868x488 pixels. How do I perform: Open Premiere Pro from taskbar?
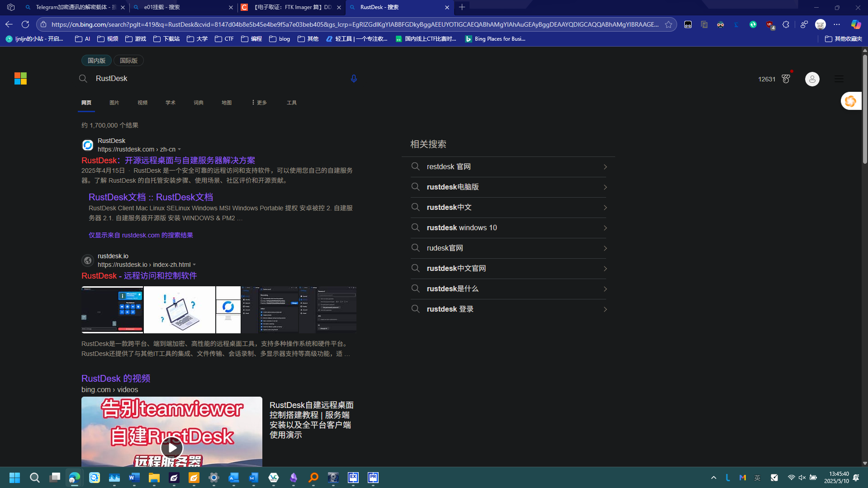click(x=373, y=478)
